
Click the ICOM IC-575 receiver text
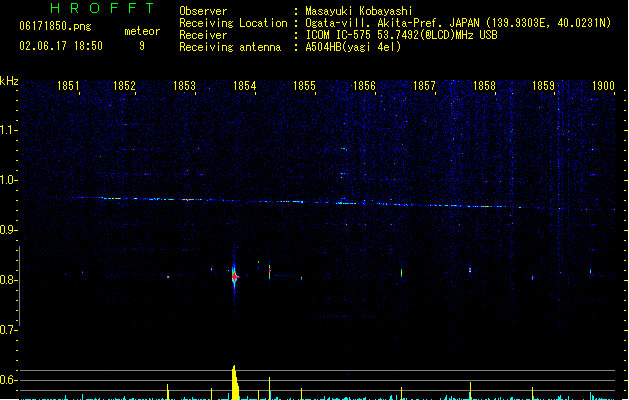coord(402,35)
